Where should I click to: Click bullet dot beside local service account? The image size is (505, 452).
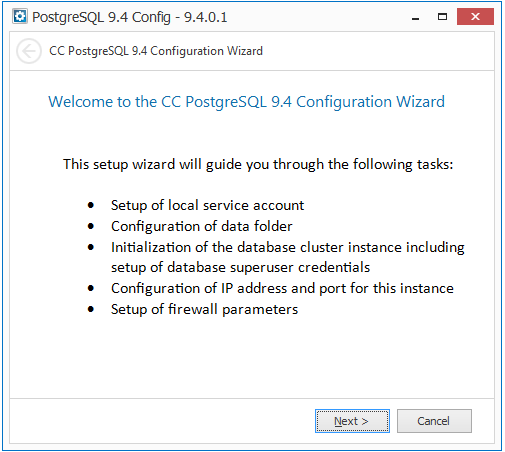pyautogui.click(x=91, y=205)
